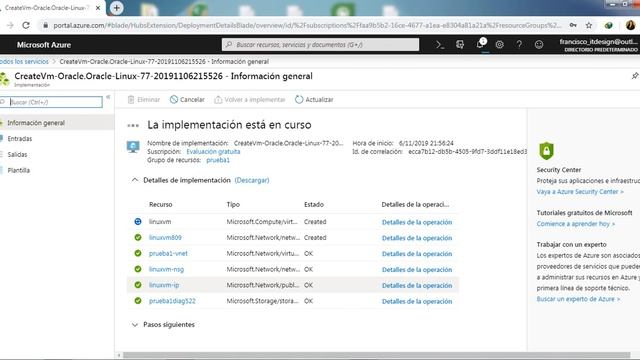Open the notifications bell
Image resolution: width=640 pixels, height=360 pixels.
(x=480, y=44)
